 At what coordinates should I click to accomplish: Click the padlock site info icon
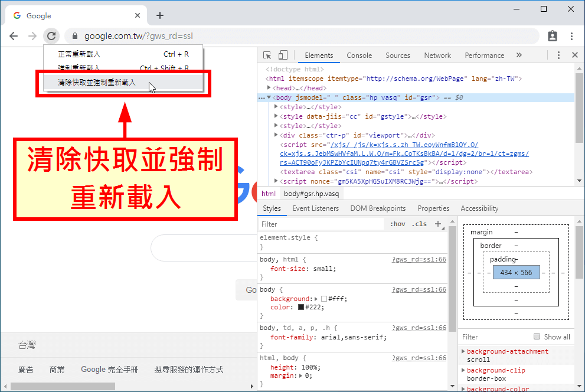pos(75,36)
